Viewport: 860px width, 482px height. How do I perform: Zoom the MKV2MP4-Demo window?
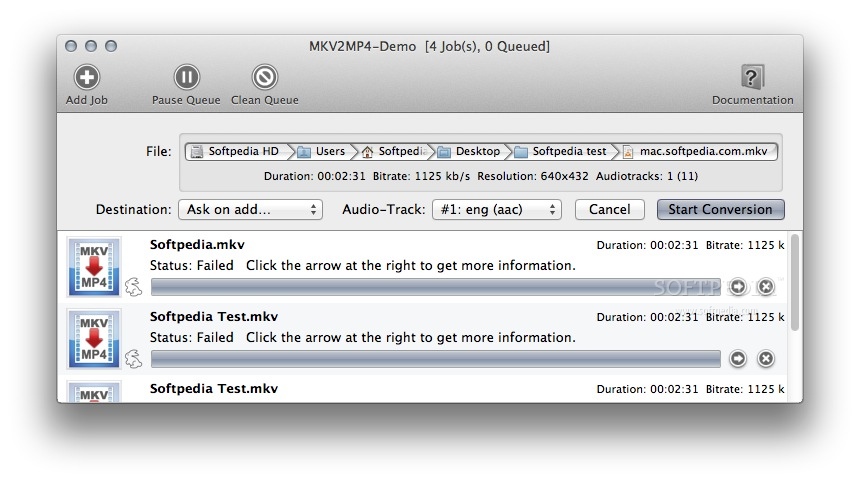click(111, 46)
